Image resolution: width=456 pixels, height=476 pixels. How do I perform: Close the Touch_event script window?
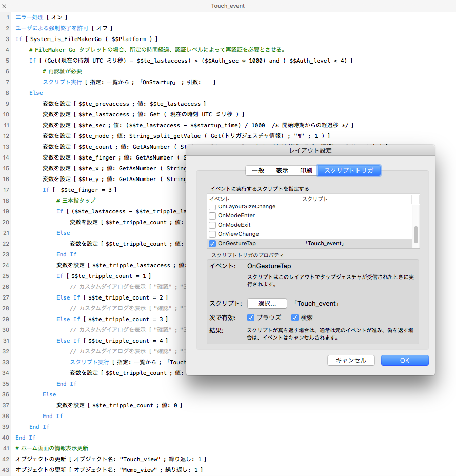tap(4, 6)
